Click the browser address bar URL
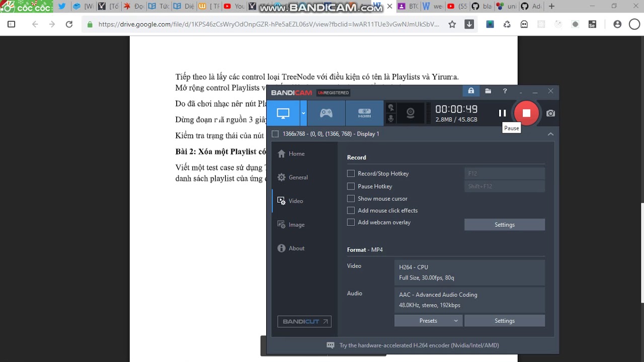The image size is (644, 362). click(x=269, y=24)
